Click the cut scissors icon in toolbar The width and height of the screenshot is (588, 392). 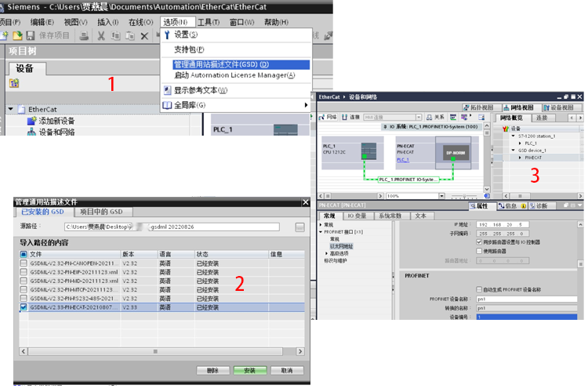(x=101, y=36)
